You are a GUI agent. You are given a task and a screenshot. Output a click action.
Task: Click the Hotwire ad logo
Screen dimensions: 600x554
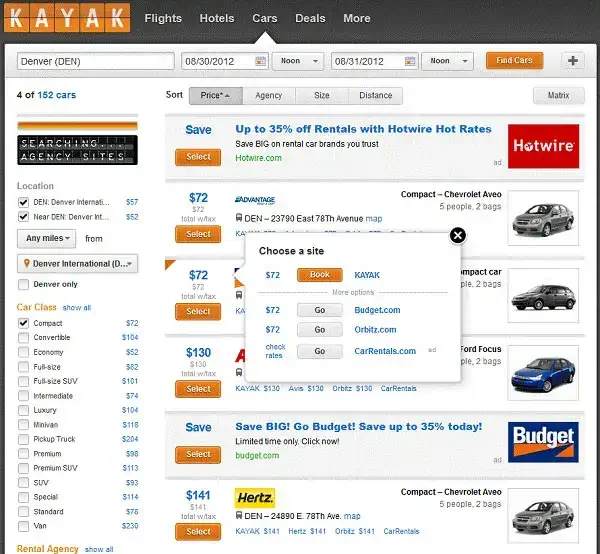(x=543, y=146)
